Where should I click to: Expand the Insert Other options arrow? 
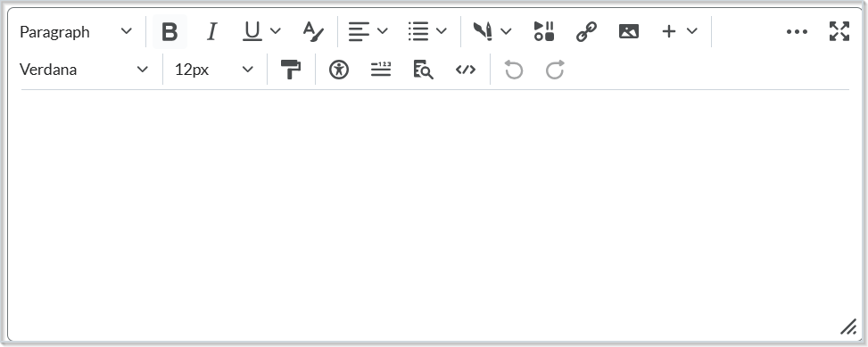692,31
